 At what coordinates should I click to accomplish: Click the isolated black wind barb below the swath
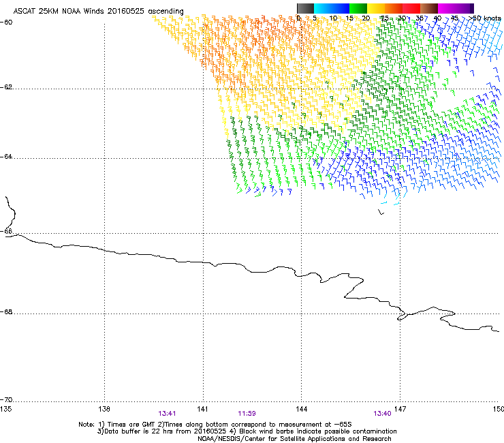coord(381,212)
